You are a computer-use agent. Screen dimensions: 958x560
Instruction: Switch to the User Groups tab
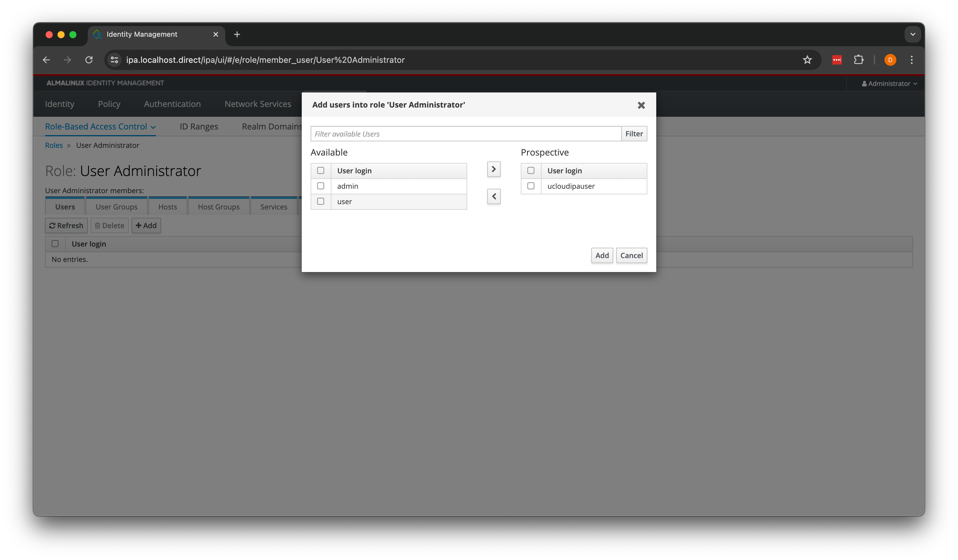(x=116, y=207)
